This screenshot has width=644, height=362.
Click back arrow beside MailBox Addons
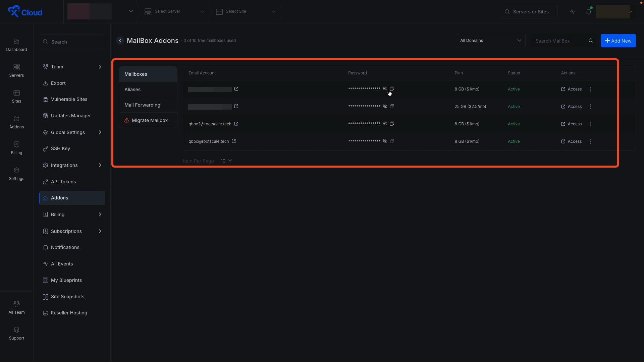120,41
